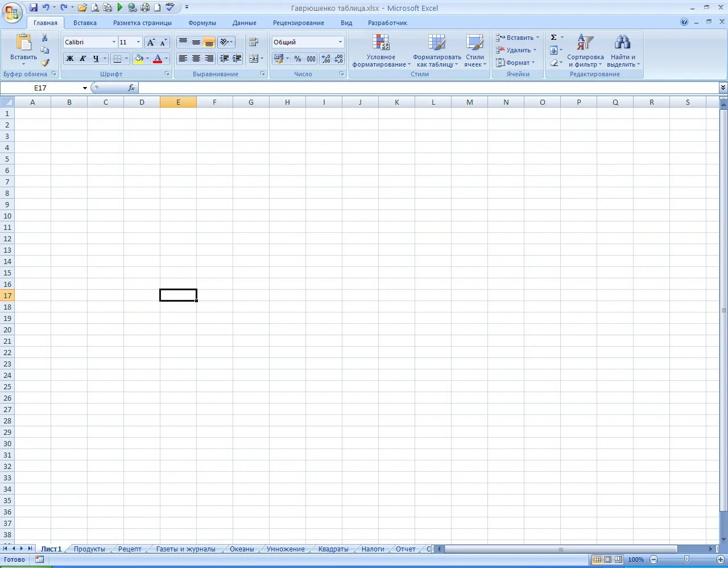Image resolution: width=728 pixels, height=568 pixels.
Task: Open Find and Select (Найти и выделить)
Action: pos(623,51)
